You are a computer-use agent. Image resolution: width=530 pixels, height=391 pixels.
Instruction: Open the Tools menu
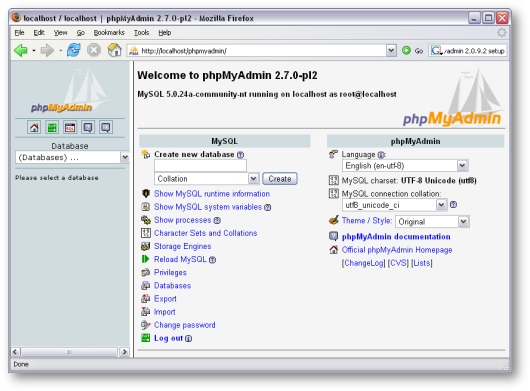[x=141, y=32]
